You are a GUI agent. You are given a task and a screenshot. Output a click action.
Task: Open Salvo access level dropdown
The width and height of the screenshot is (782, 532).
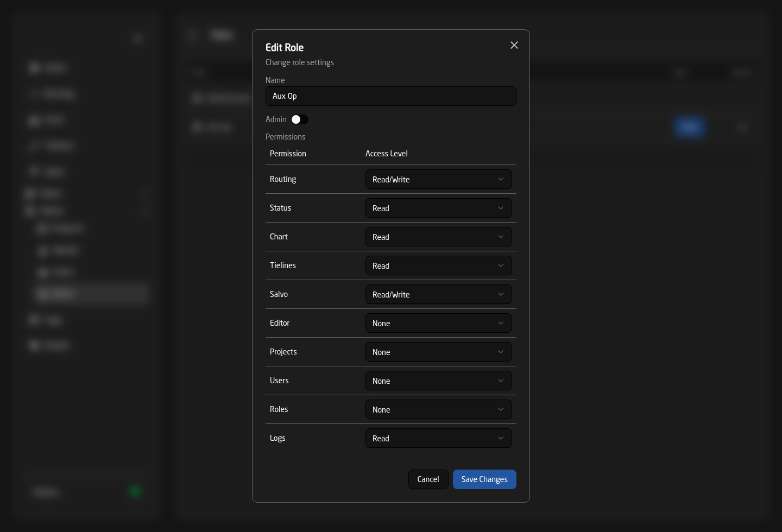439,294
